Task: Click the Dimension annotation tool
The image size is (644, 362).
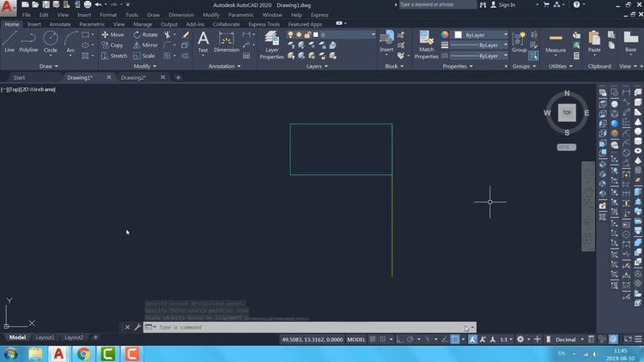Action: pos(227,42)
